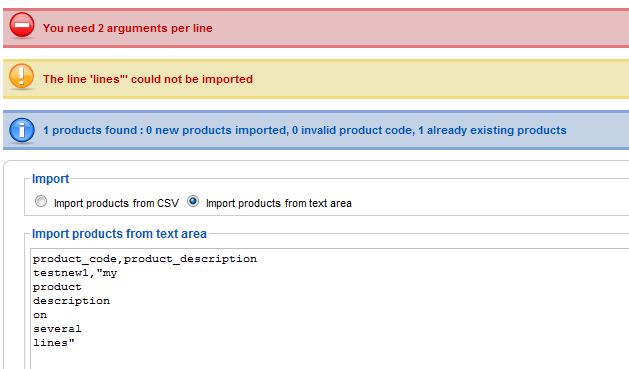The image size is (629, 369).
Task: Click the blue information icon
Action: click(22, 130)
